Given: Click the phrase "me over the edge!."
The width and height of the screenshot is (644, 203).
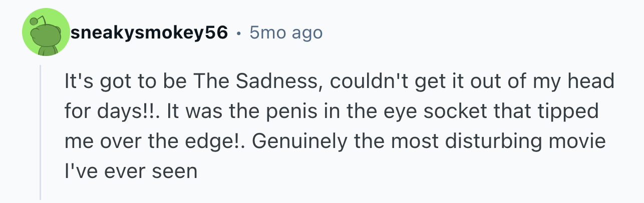Looking at the screenshot, I should [154, 141].
